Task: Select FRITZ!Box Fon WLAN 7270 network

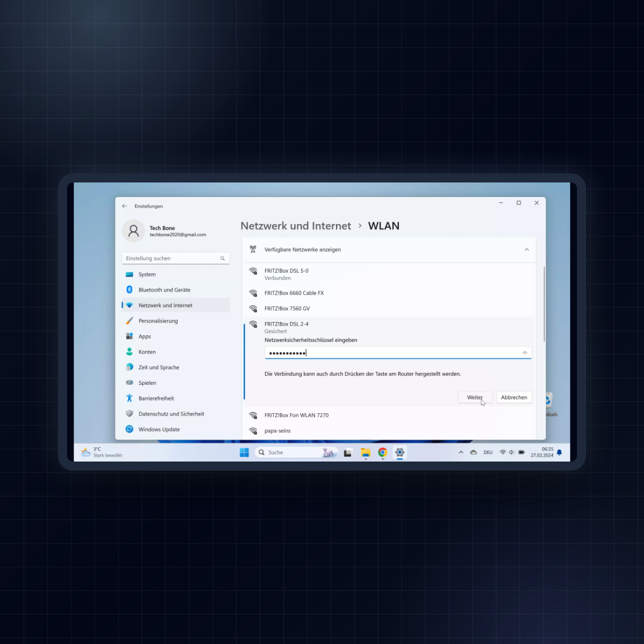Action: 389,415
